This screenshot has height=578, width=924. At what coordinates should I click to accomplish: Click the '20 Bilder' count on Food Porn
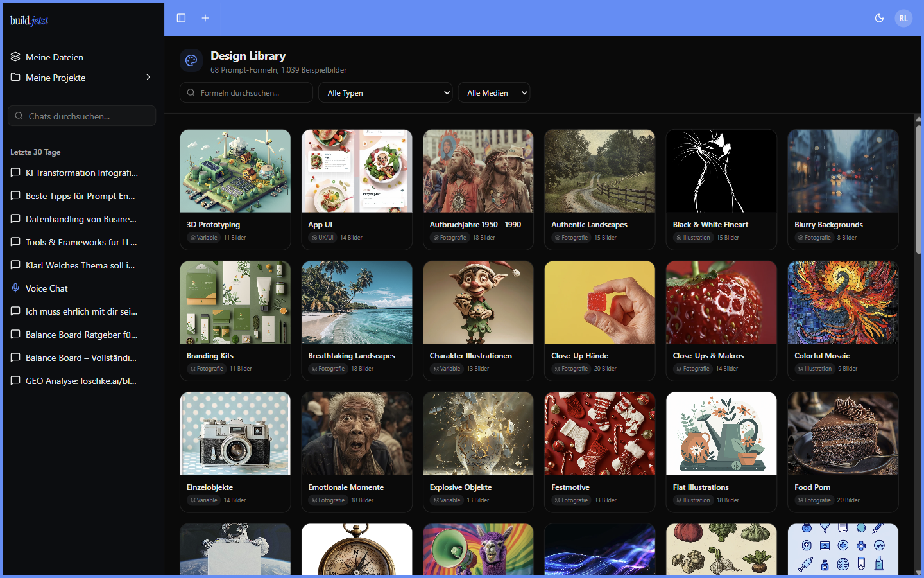click(848, 500)
